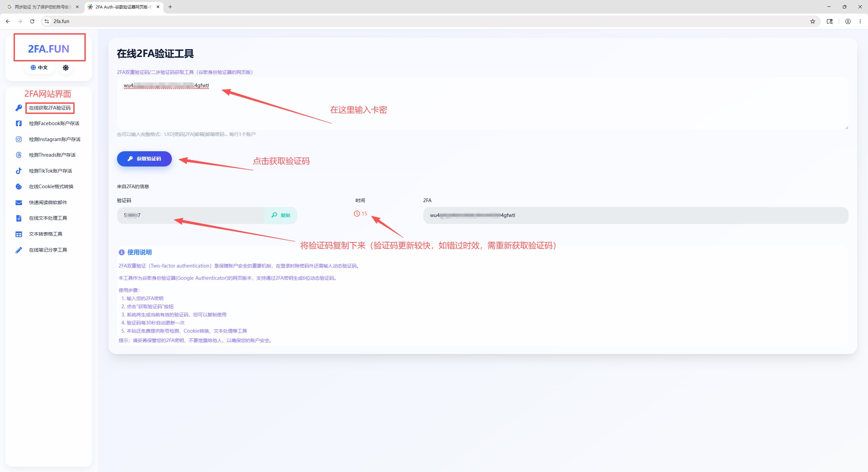Open a new browser tab
Viewport: 868px width, 472px height.
coord(170,7)
